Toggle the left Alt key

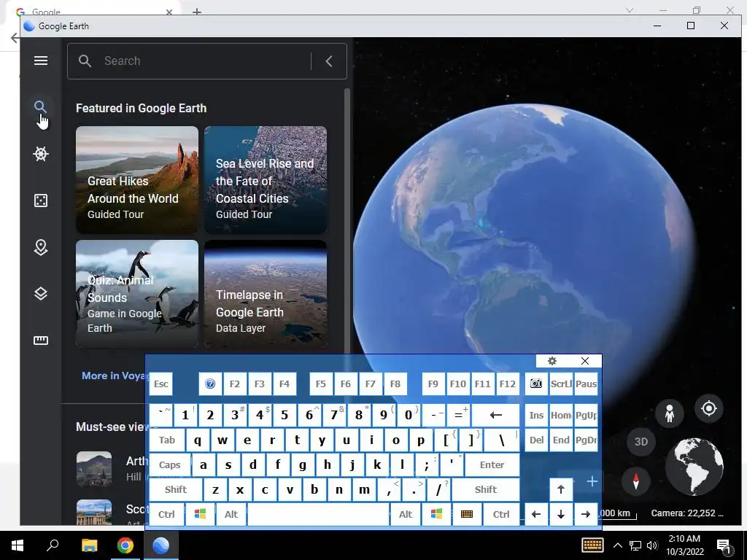[231, 514]
